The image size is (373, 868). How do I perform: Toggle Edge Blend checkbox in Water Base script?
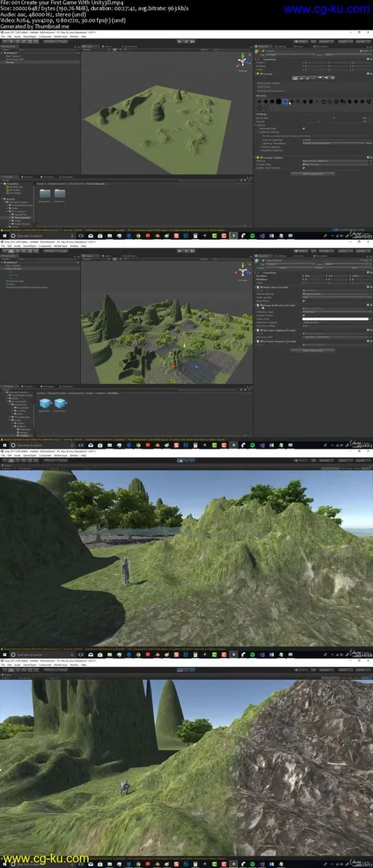pyautogui.click(x=304, y=301)
